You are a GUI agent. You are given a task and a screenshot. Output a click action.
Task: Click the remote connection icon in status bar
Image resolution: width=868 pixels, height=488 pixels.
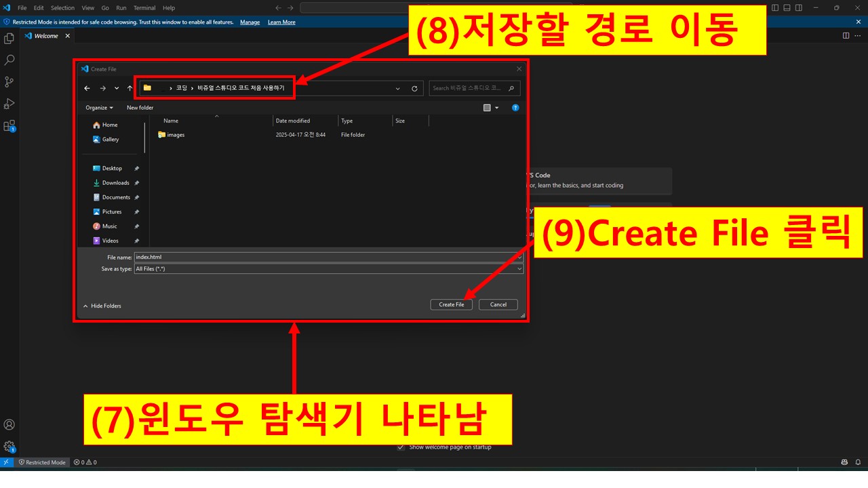pos(6,462)
